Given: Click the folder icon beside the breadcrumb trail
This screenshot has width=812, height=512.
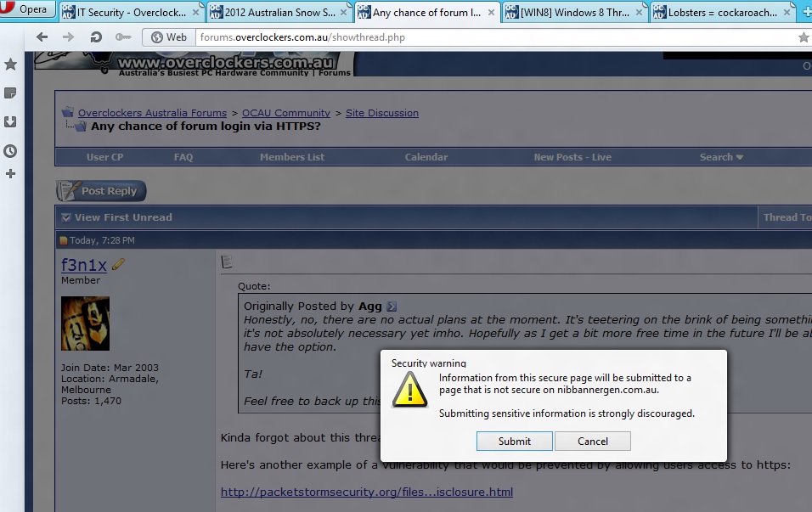Looking at the screenshot, I should pyautogui.click(x=68, y=112).
